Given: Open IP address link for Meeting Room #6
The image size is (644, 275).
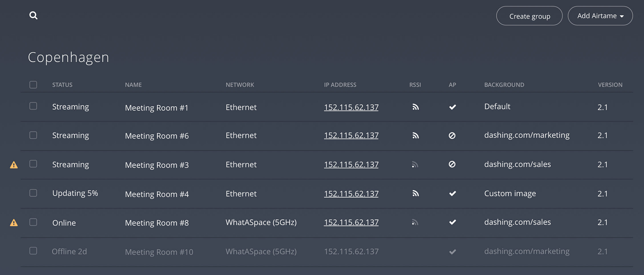Looking at the screenshot, I should coord(351,136).
